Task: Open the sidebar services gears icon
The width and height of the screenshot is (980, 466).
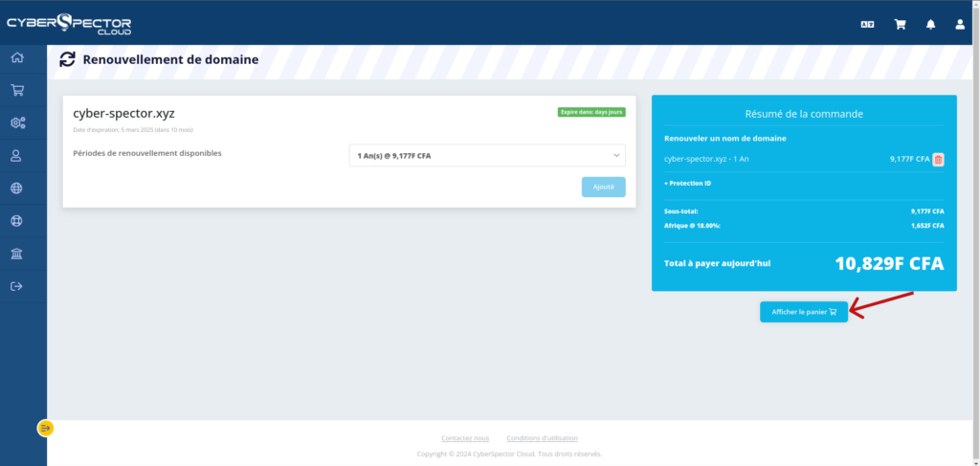Action: 17,122
